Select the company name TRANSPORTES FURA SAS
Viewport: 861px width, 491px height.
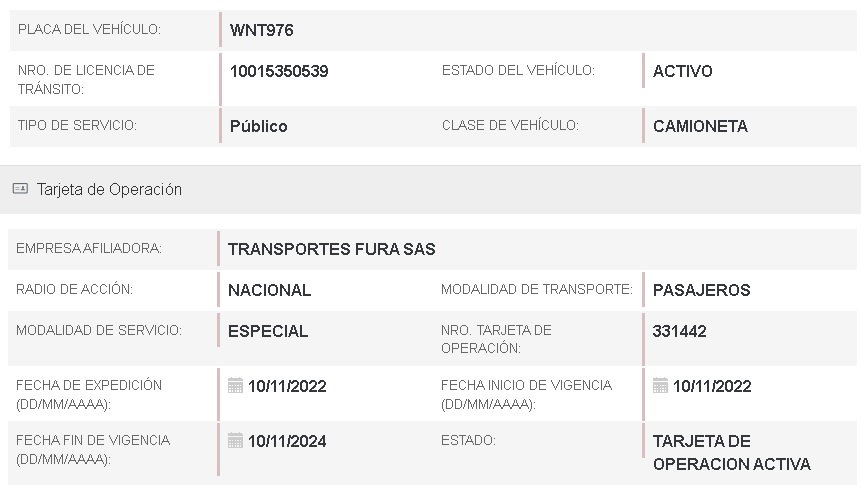332,249
